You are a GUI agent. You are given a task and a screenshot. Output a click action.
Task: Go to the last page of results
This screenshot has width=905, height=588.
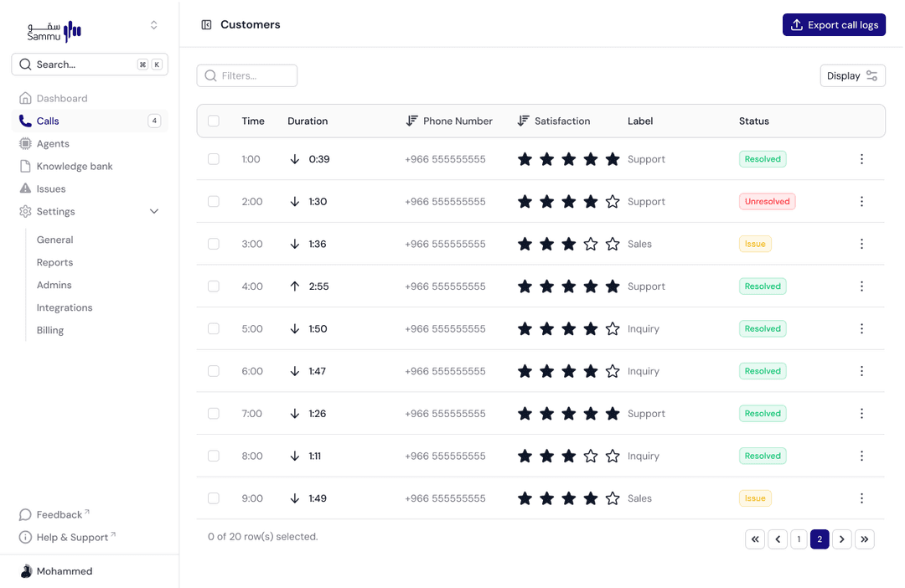coord(865,539)
